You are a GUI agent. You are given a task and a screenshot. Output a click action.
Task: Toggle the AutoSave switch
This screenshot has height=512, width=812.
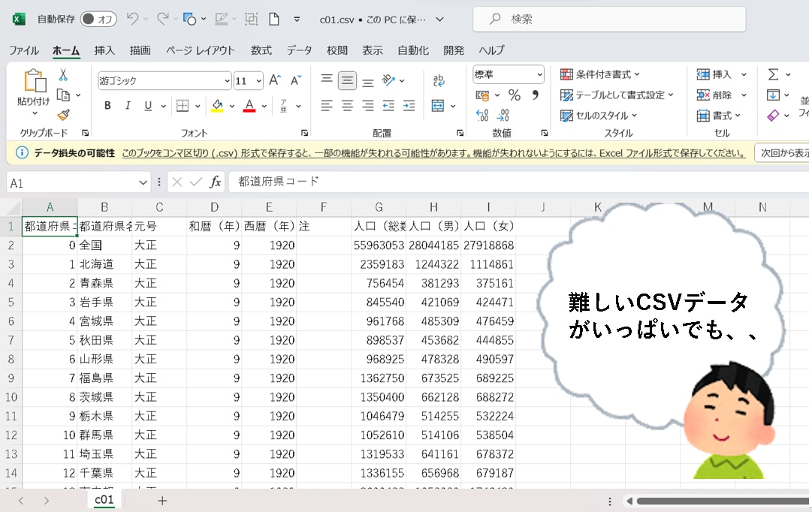coord(98,20)
